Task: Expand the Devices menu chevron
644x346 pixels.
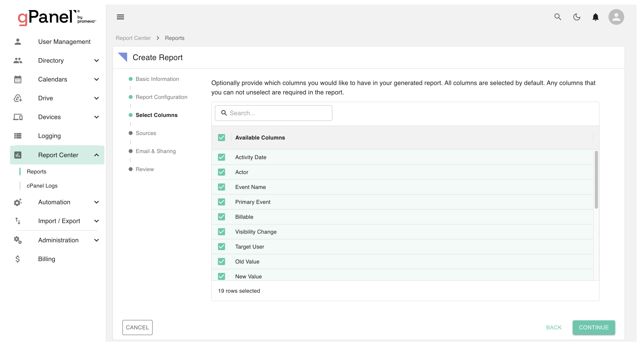Action: (96, 117)
